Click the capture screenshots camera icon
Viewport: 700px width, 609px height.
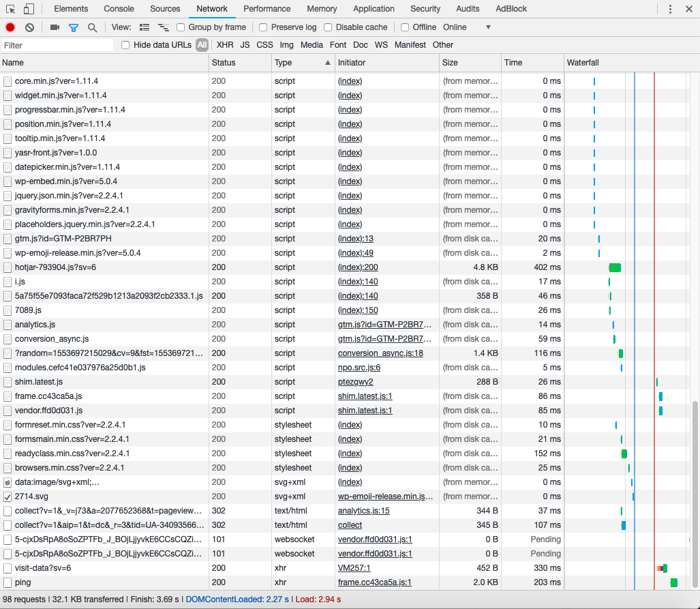[55, 27]
